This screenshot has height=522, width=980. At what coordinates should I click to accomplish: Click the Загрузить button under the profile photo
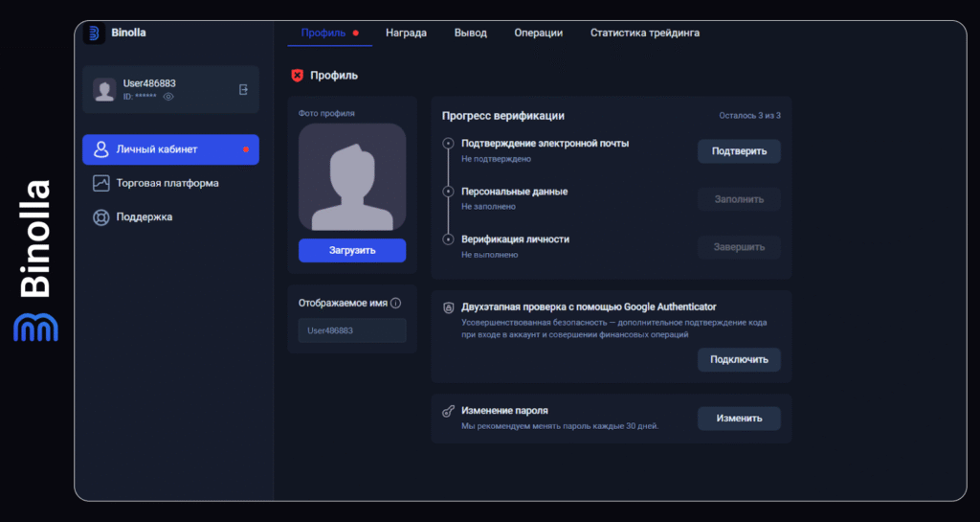click(352, 250)
